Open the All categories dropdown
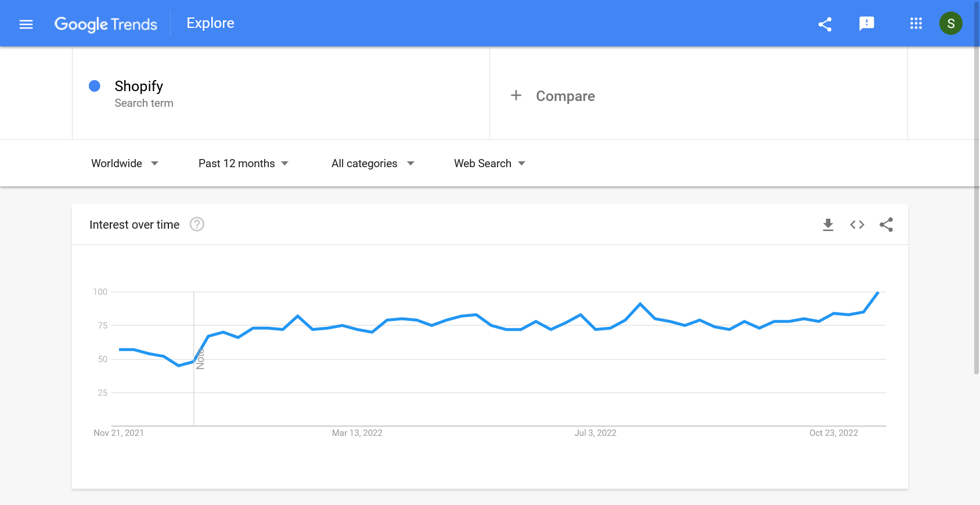 (x=372, y=163)
